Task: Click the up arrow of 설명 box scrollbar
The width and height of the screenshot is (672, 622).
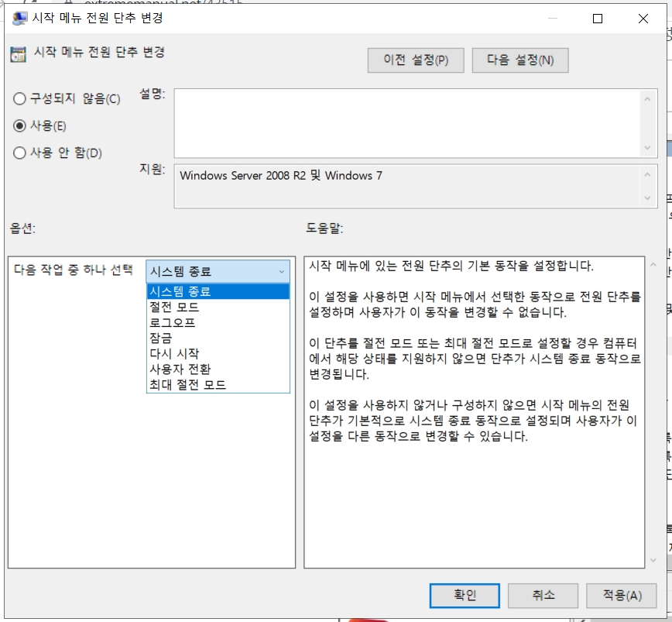Action: click(647, 99)
